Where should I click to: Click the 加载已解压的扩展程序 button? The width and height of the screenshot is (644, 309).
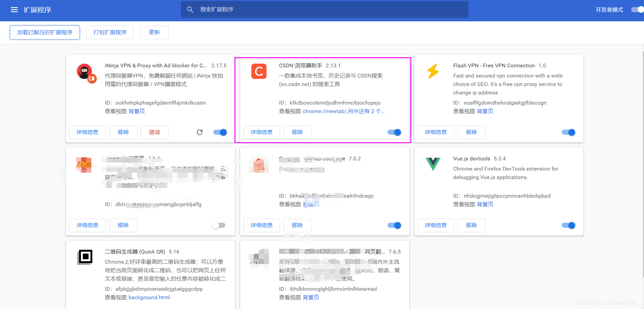pos(44,32)
